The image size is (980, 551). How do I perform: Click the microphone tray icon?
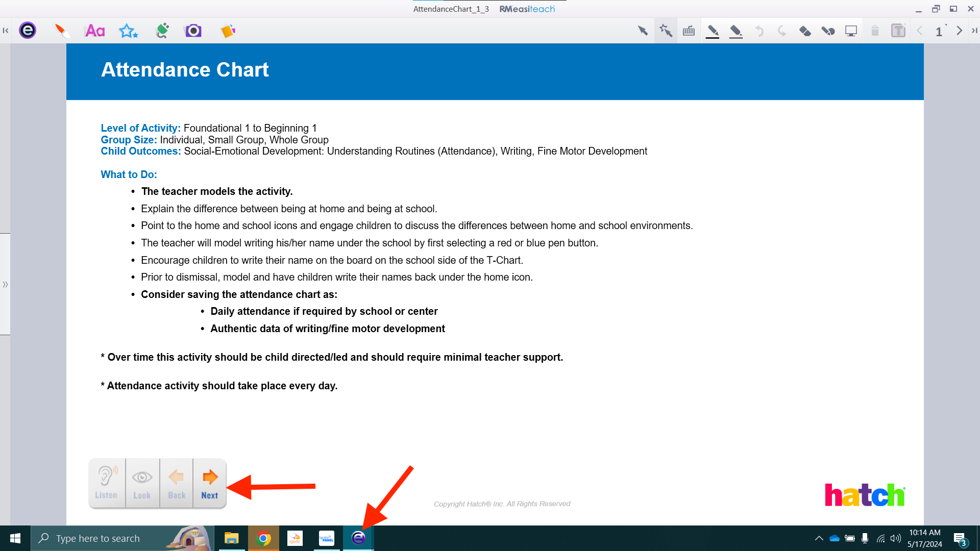(x=865, y=538)
